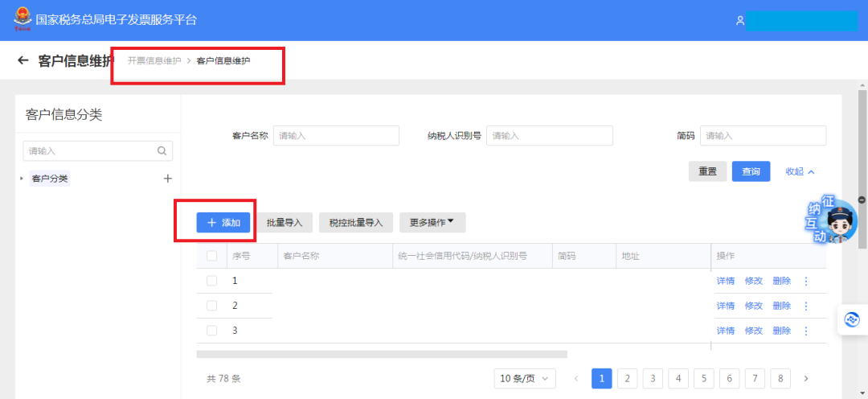Click the floating round service icon at right
This screenshot has width=868, height=399.
(x=851, y=319)
